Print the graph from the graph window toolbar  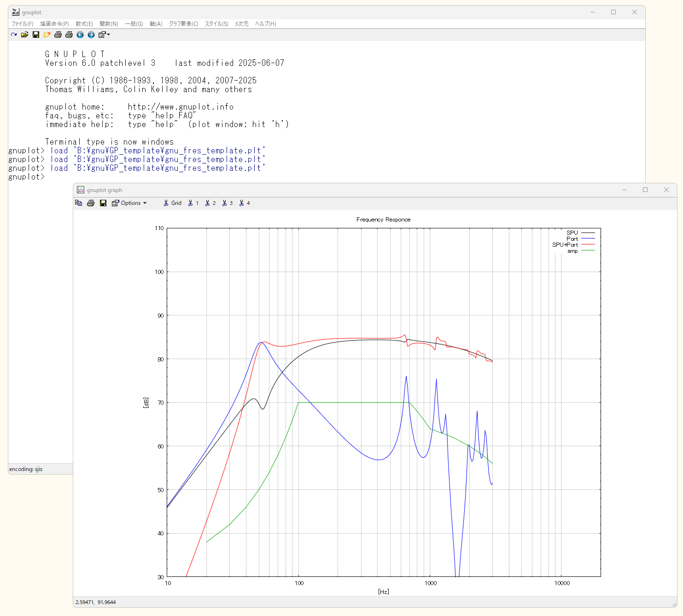pos(91,203)
